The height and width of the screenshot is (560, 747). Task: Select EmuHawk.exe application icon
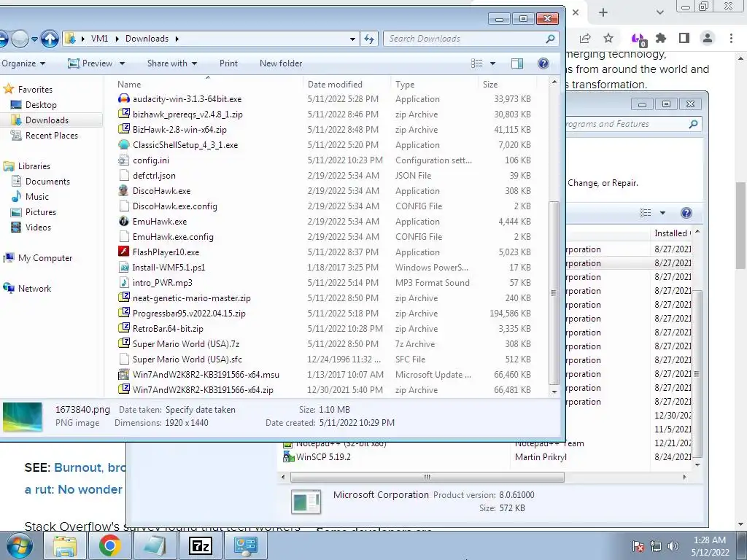click(124, 222)
